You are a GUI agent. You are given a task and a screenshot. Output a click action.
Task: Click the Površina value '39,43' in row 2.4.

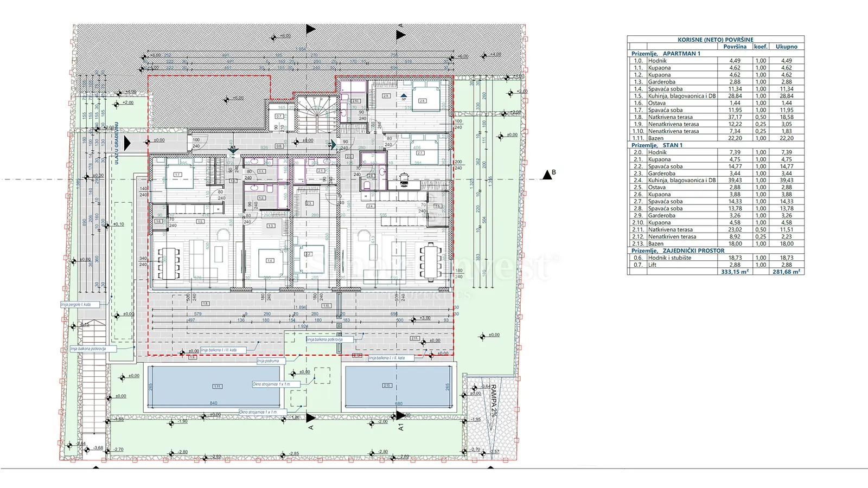(735, 181)
